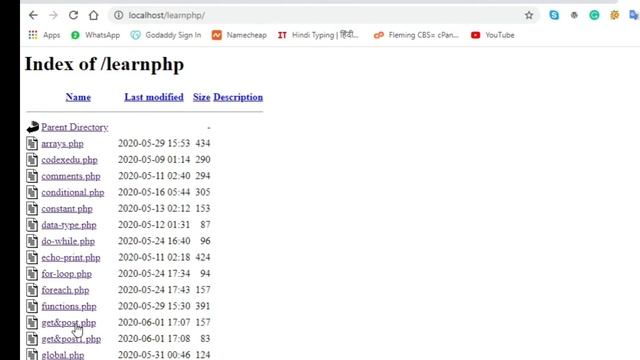This screenshot has width=640, height=360.
Task: Sort listing by Size
Action: click(x=201, y=97)
